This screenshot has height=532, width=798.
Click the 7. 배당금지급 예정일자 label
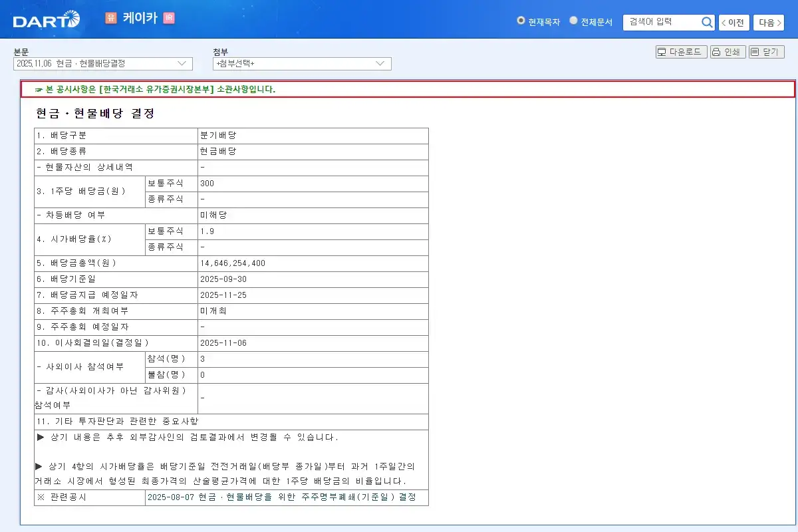tap(88, 295)
